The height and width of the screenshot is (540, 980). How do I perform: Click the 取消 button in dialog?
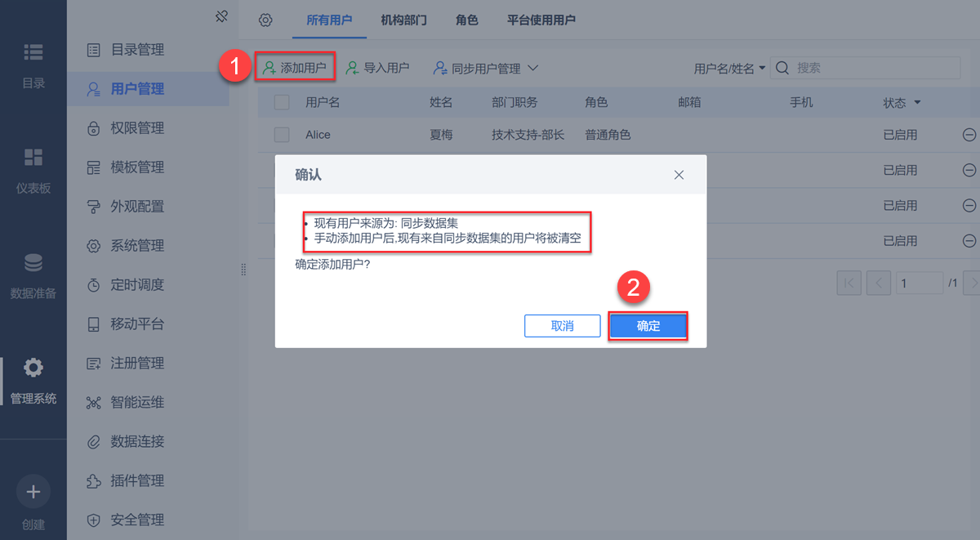pyautogui.click(x=563, y=325)
